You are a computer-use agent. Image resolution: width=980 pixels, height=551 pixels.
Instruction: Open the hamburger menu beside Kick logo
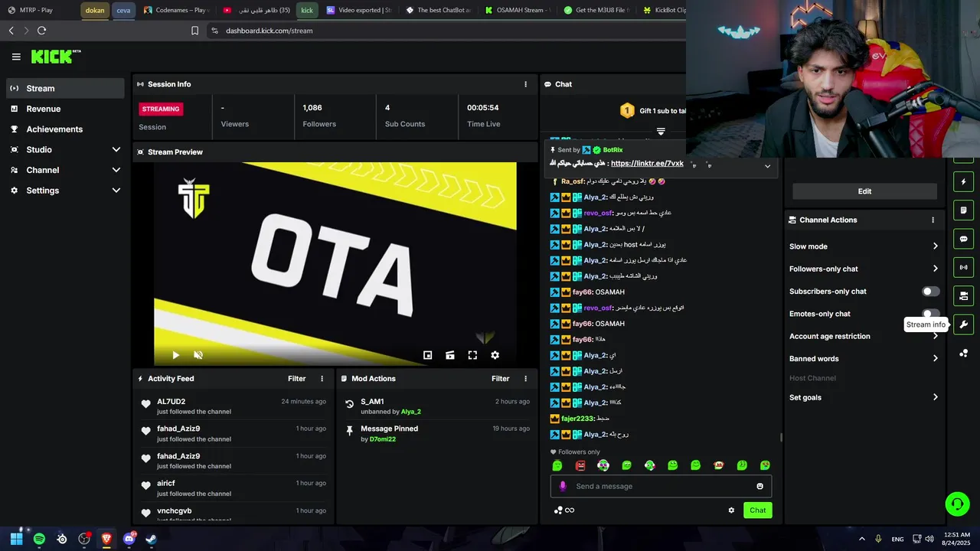[16, 57]
